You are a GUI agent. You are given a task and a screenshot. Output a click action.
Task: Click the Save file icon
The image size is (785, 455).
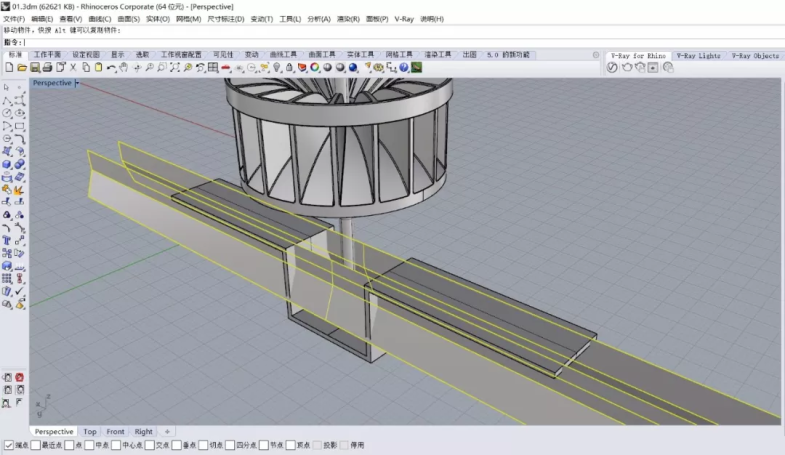(33, 68)
